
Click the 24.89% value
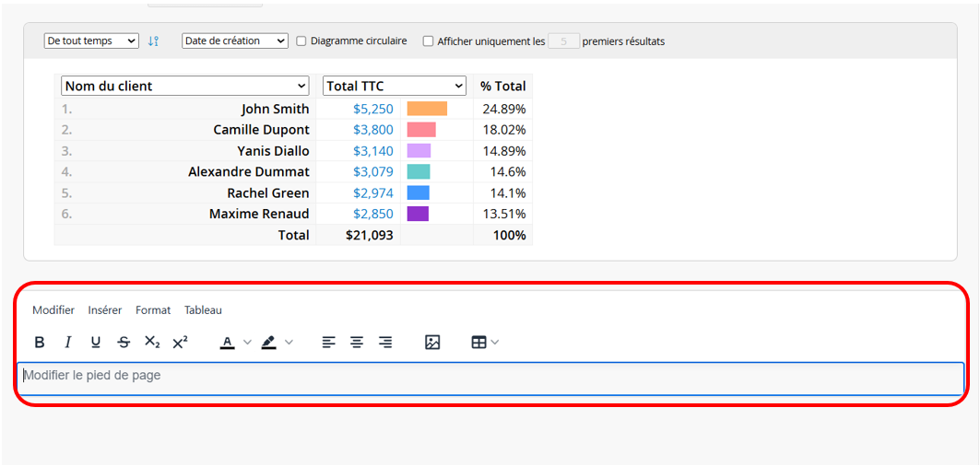503,109
